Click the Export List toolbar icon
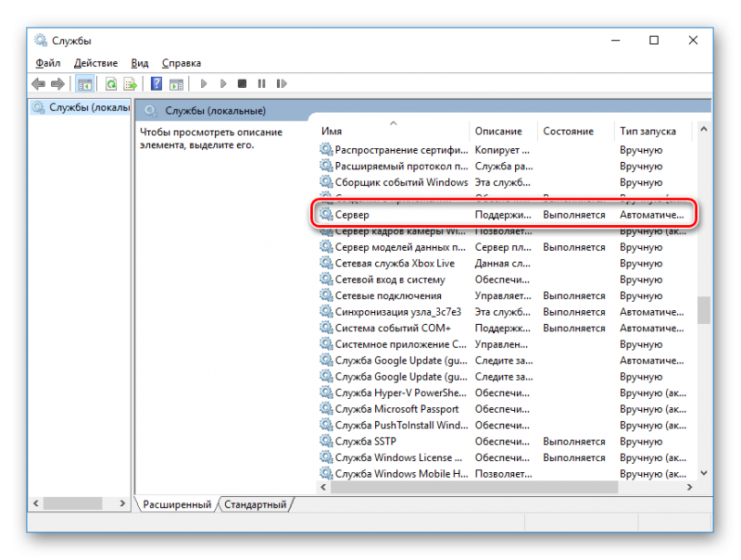 point(130,84)
